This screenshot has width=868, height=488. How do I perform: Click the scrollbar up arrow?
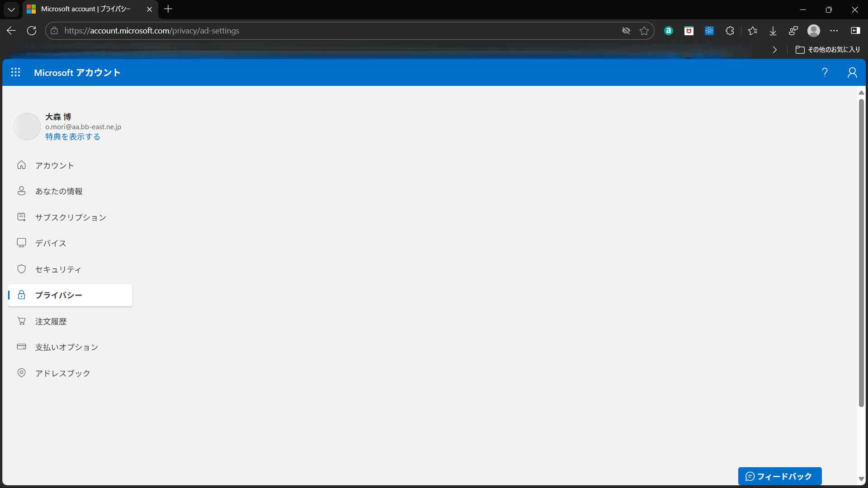pyautogui.click(x=861, y=93)
